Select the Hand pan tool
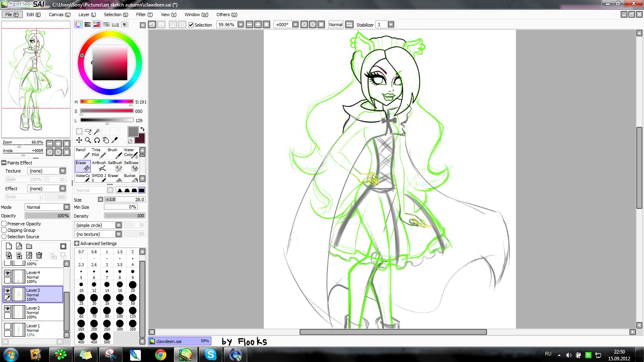 pyautogui.click(x=106, y=140)
